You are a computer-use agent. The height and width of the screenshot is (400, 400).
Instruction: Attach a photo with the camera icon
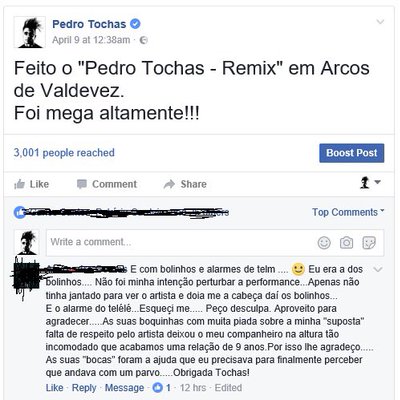(x=346, y=243)
